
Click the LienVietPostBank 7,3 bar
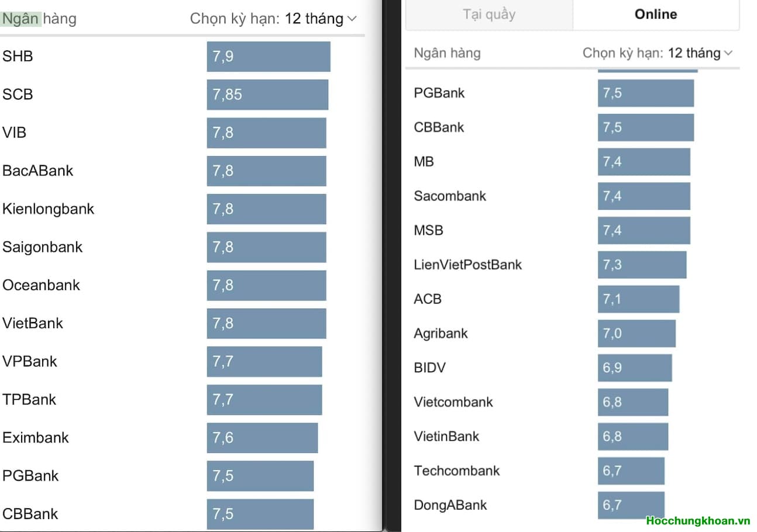642,265
